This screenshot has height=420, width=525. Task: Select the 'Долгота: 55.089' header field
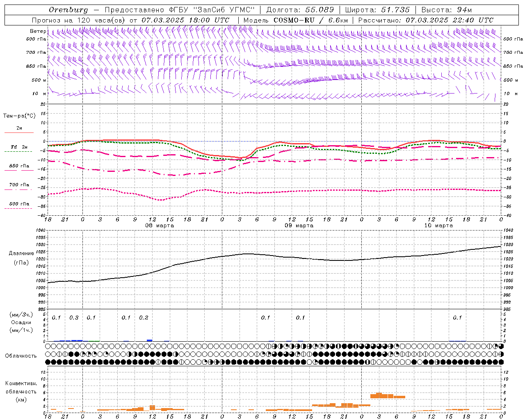(x=300, y=10)
